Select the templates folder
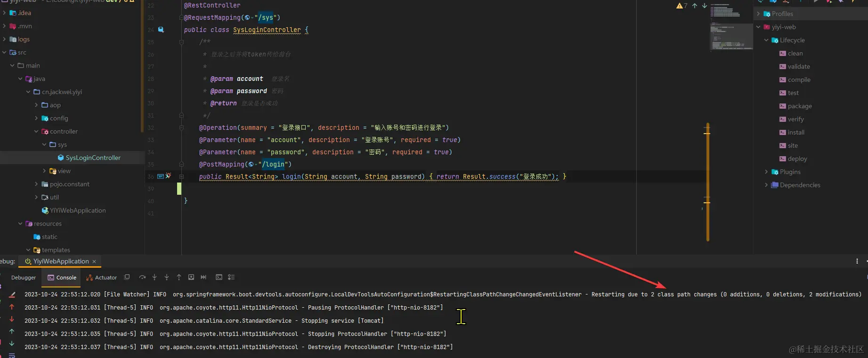This screenshot has width=868, height=358. pos(52,250)
